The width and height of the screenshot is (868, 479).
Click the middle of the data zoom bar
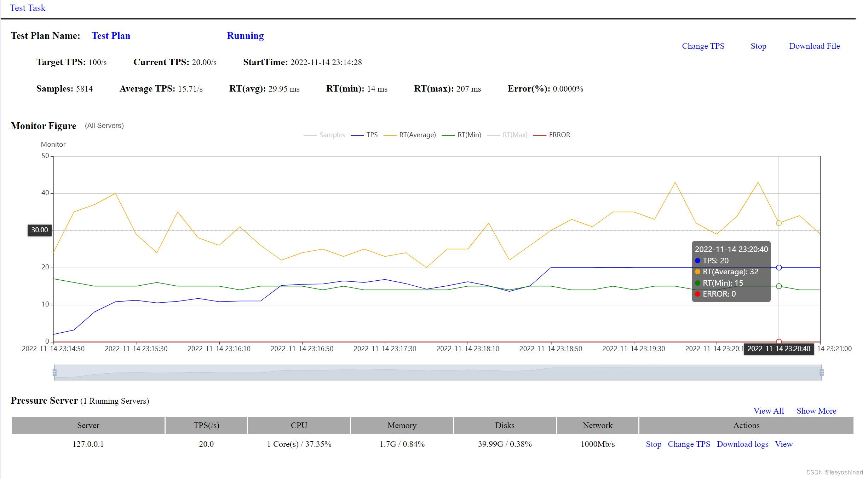click(x=438, y=373)
